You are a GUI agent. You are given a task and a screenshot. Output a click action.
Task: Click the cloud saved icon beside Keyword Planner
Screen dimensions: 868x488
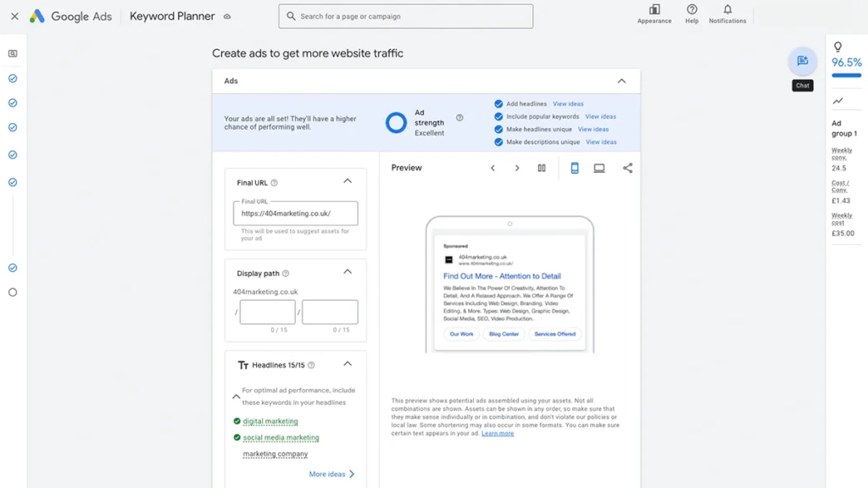click(x=227, y=17)
